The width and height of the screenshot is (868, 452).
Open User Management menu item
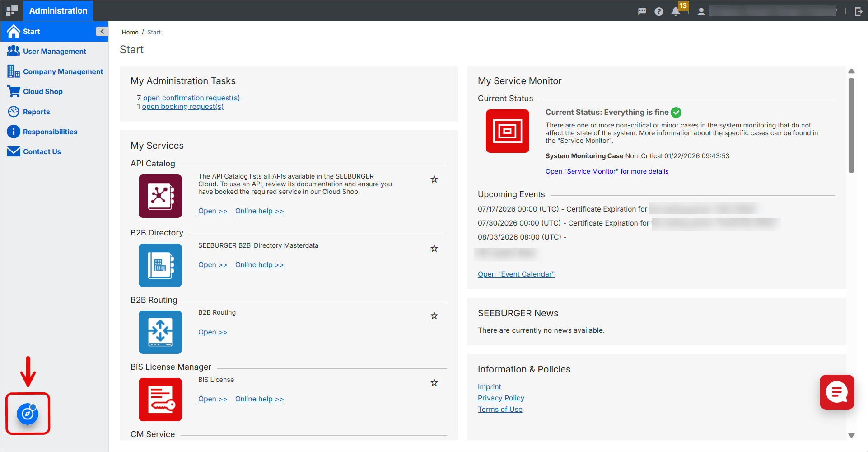click(54, 51)
